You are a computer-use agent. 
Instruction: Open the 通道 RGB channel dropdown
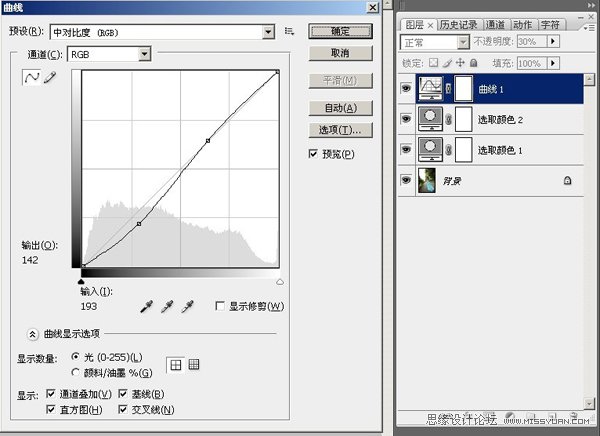click(145, 54)
